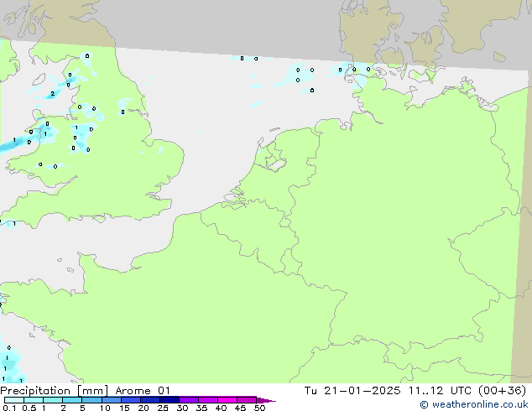Select the 5–10 mm legend swatch
Image resolution: width=532 pixels, height=411 pixels.
tap(91, 400)
